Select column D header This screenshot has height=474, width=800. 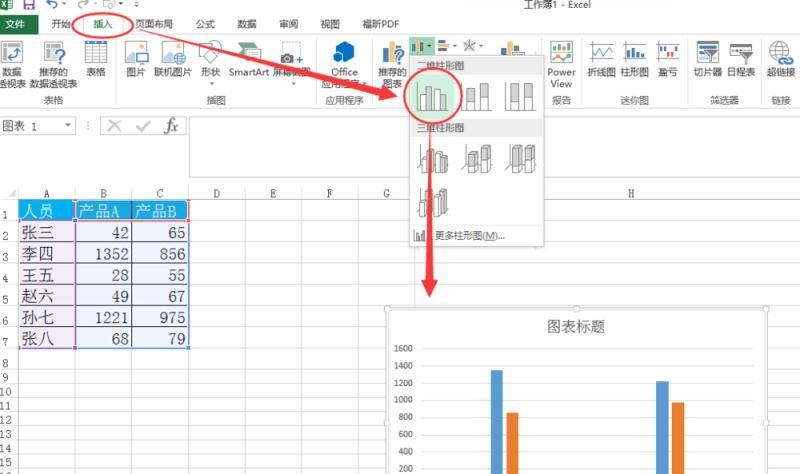217,193
